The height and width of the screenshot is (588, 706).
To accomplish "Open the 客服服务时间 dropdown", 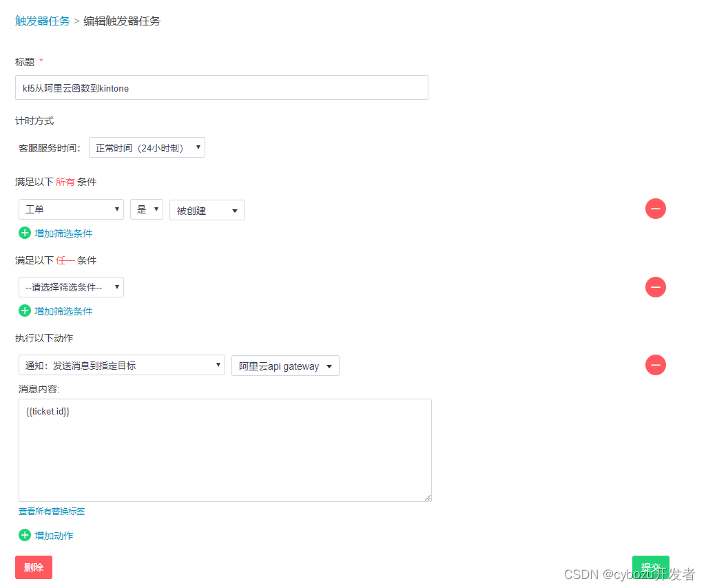I will [147, 147].
